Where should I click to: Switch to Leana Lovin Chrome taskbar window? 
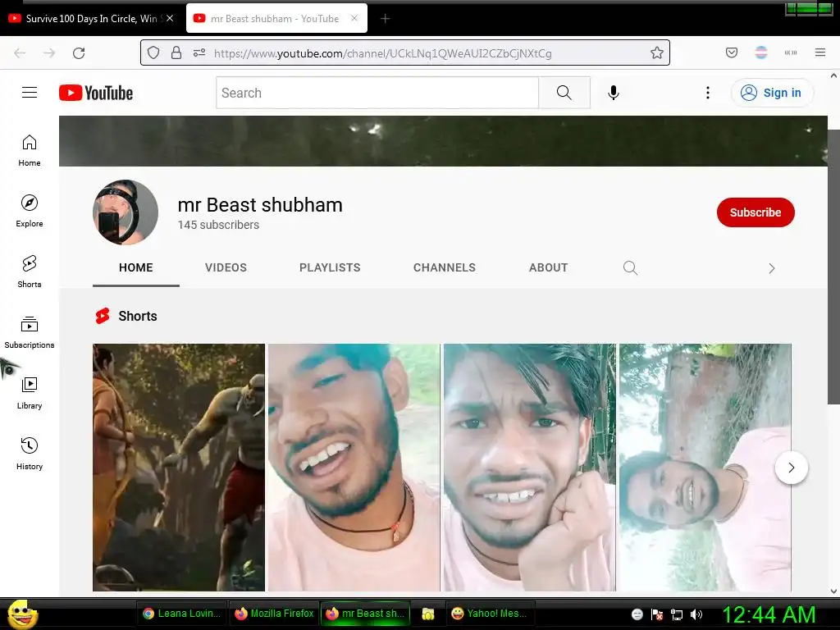click(181, 614)
